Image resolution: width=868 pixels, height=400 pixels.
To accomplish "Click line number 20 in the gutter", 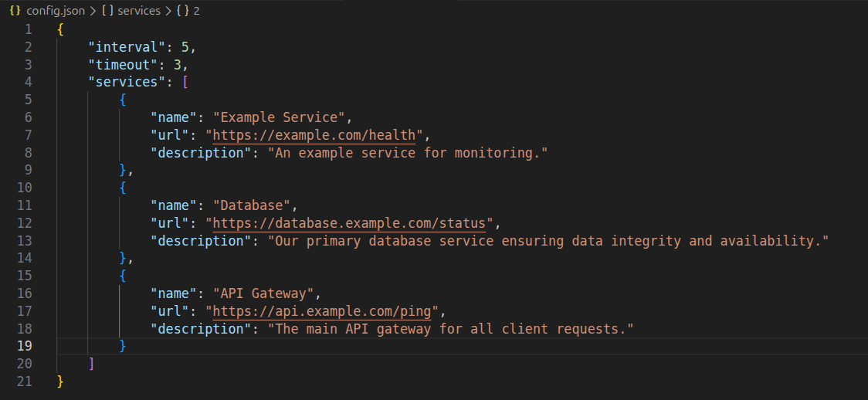I will 25,364.
